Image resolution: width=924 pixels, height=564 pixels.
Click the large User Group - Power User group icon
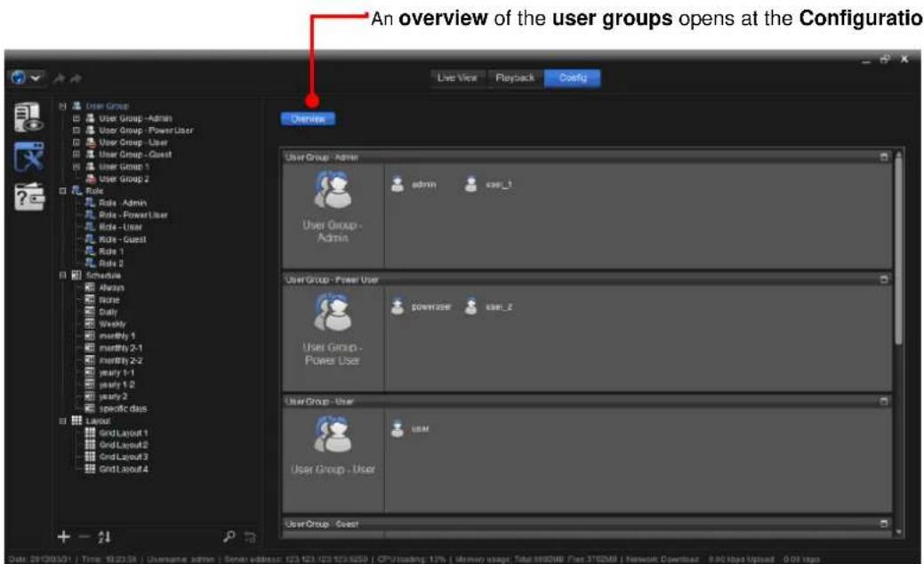click(333, 311)
